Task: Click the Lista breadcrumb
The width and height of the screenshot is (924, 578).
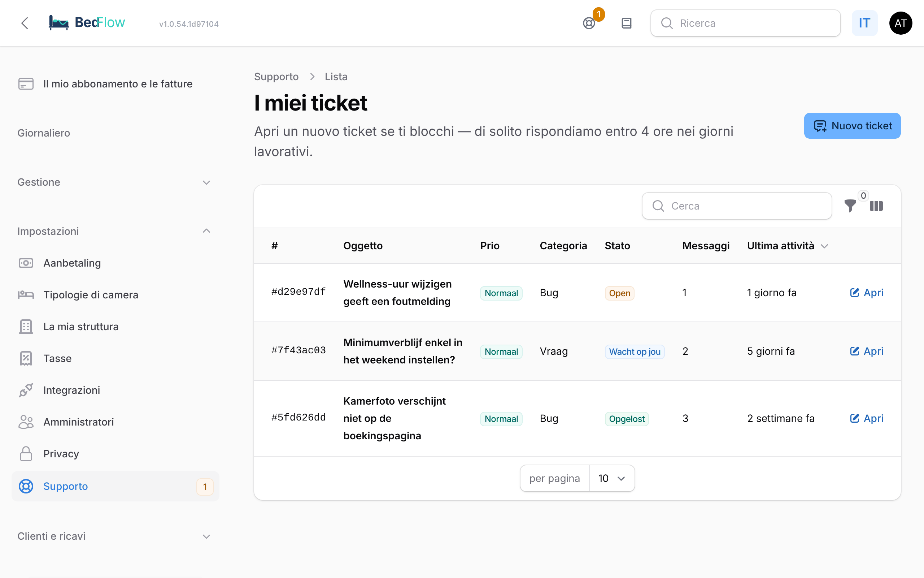Action: (x=336, y=77)
